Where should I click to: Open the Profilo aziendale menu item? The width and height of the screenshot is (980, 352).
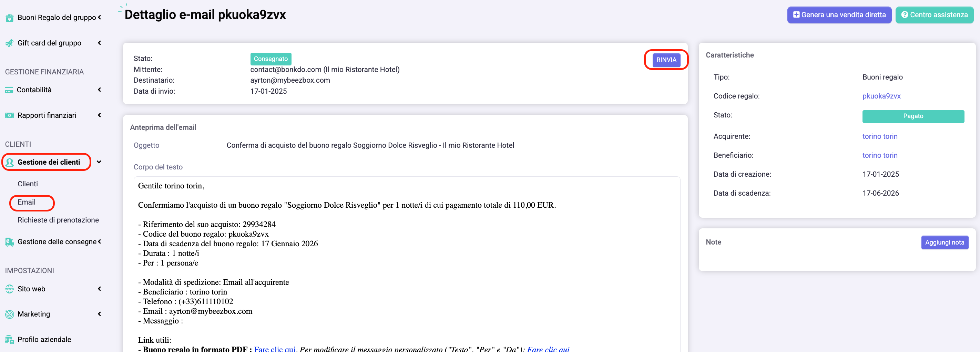44,340
